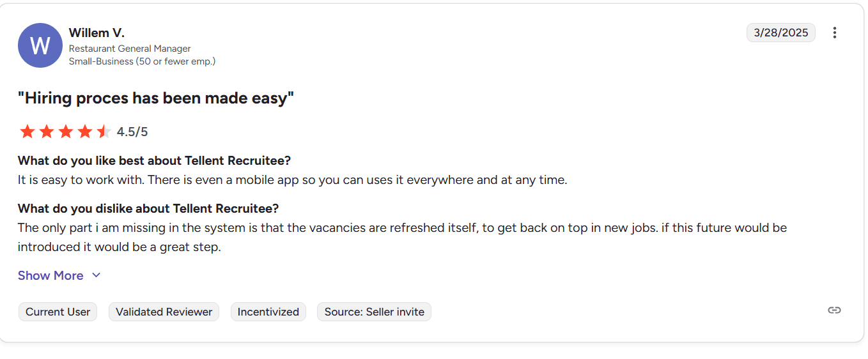Click the first star in the rating

point(27,132)
